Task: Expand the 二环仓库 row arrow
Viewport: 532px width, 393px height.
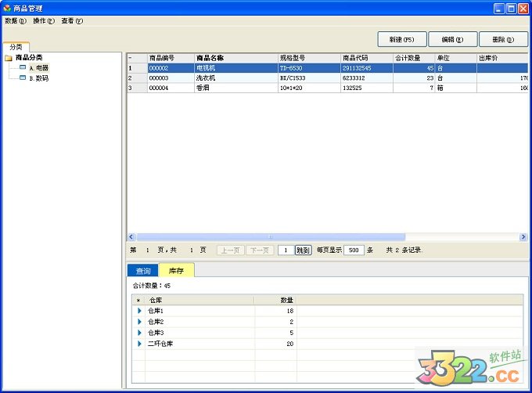Action: (139, 344)
